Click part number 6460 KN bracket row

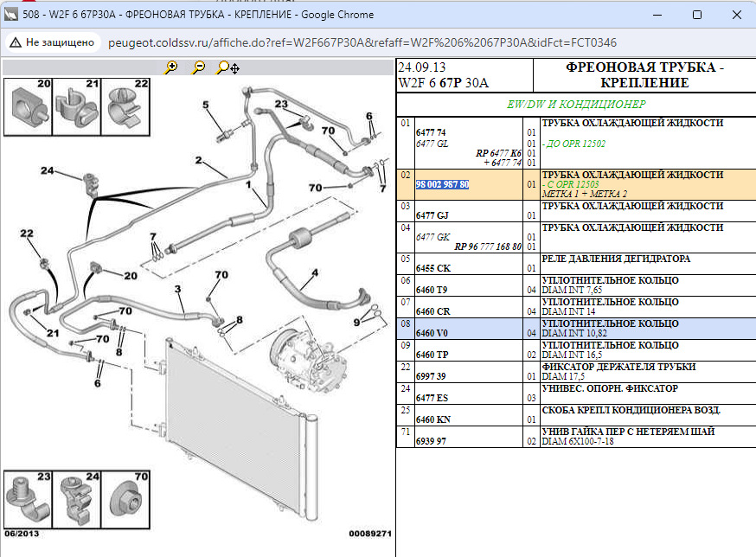(x=433, y=419)
